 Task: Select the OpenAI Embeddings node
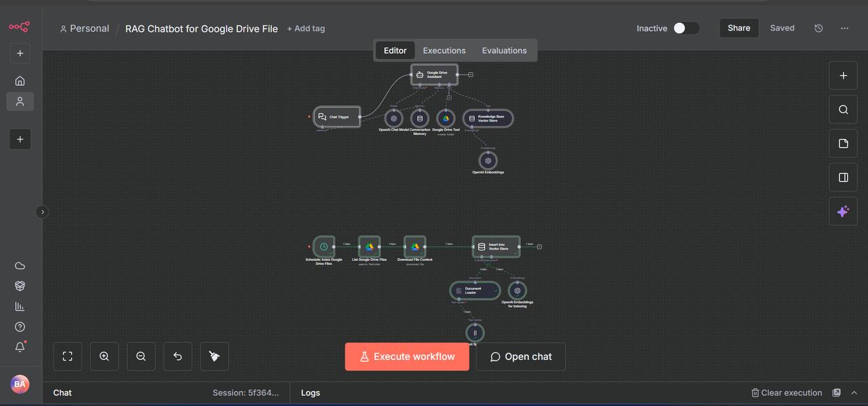click(x=488, y=161)
